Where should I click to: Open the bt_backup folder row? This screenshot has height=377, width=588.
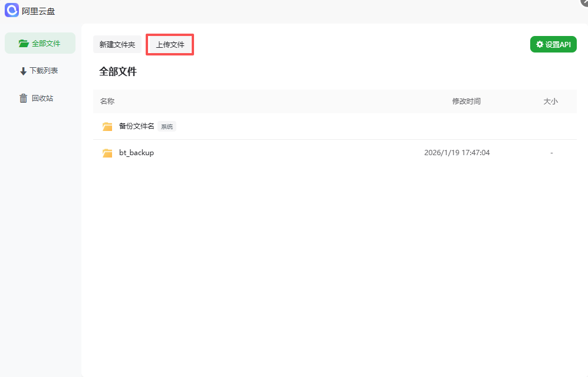137,152
